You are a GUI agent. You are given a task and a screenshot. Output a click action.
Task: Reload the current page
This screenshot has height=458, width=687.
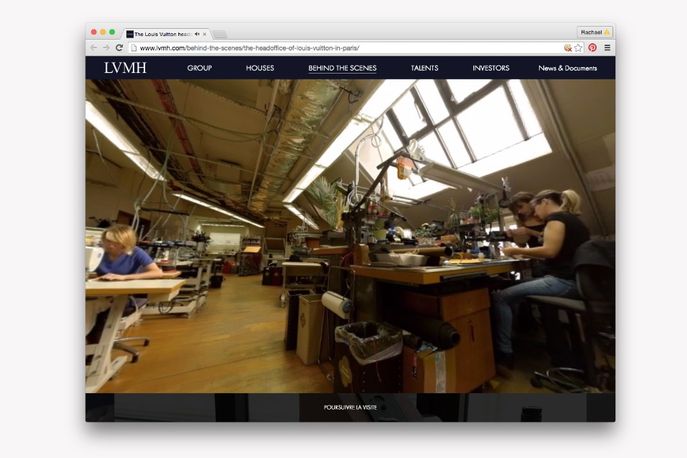click(x=119, y=47)
